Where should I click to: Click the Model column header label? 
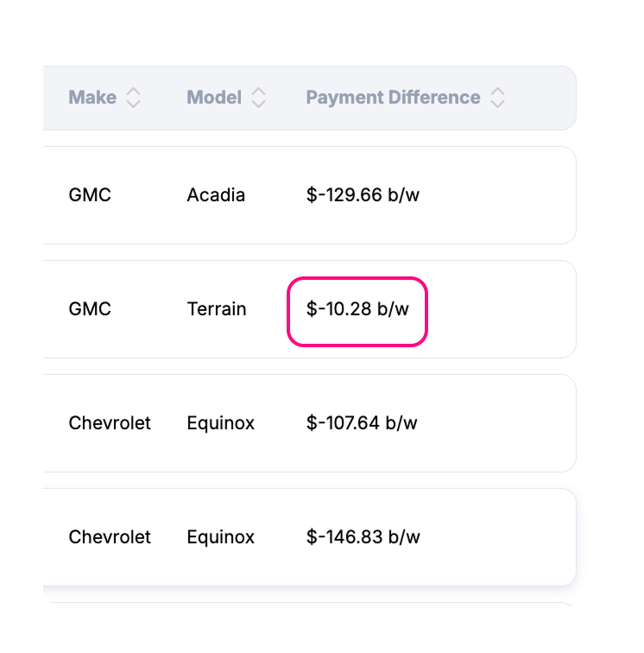tap(214, 98)
